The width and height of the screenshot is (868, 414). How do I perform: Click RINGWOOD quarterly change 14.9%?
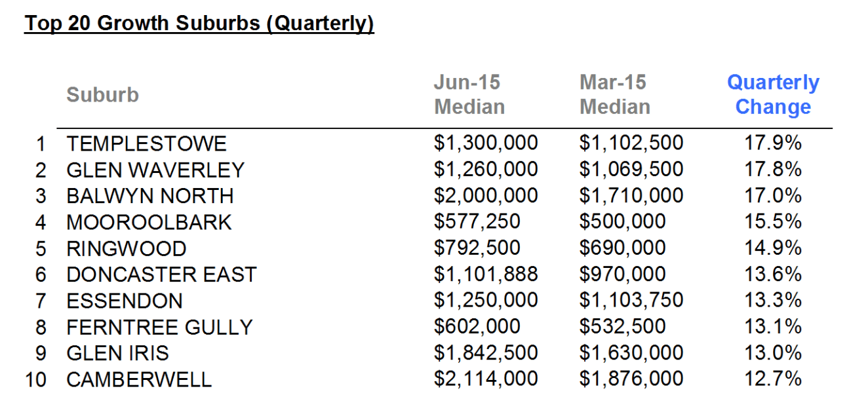(773, 248)
